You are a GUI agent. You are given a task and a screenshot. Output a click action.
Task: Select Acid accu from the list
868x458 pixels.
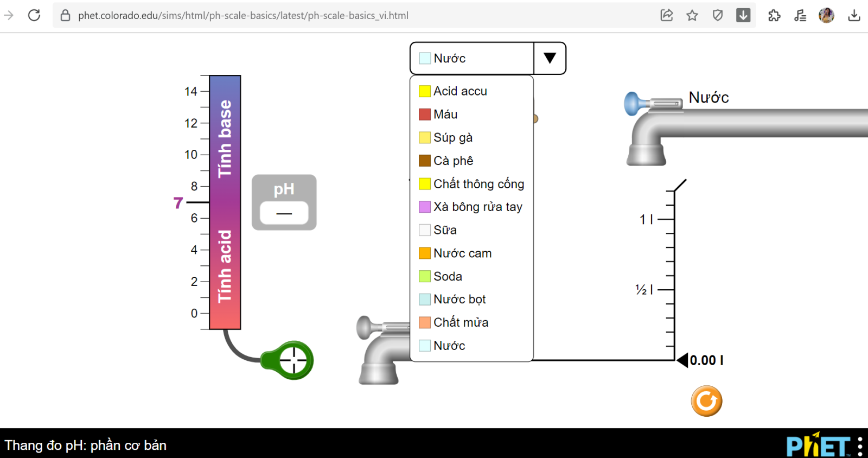point(460,91)
